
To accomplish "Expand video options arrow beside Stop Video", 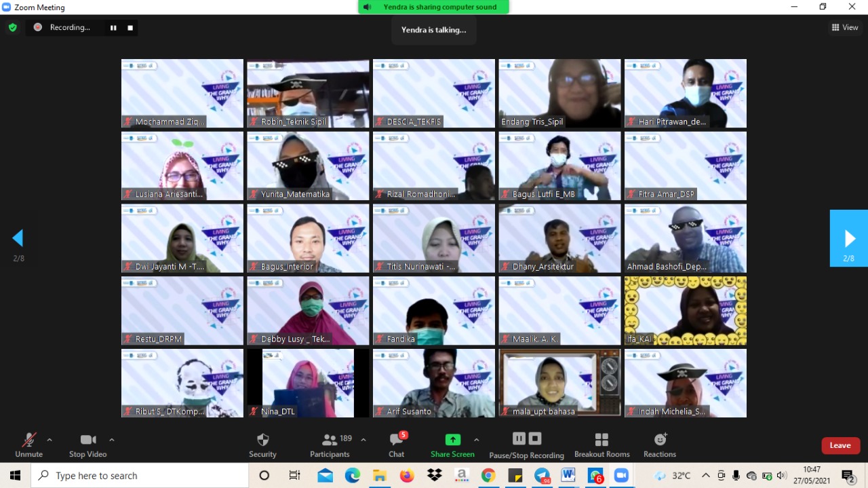I will pos(112,440).
